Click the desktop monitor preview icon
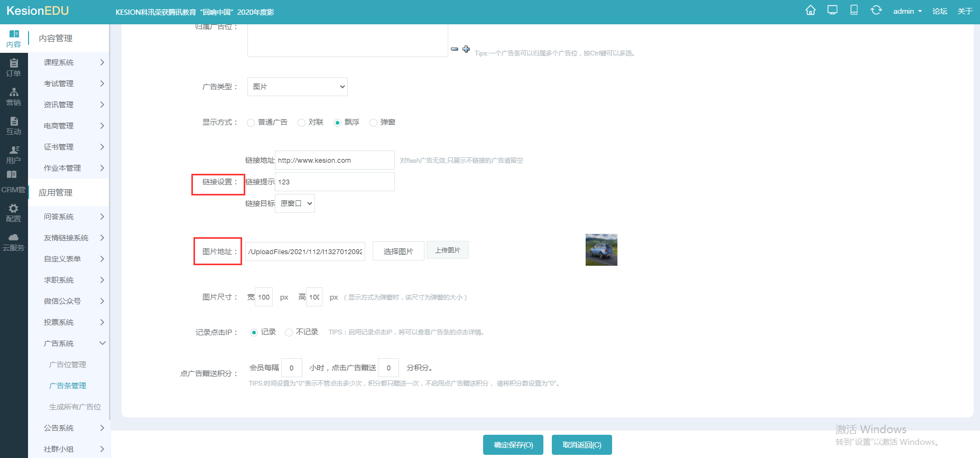The image size is (980, 458). (x=833, y=11)
